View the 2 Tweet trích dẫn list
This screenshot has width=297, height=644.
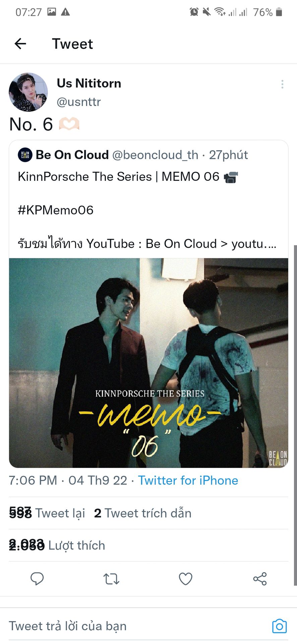pyautogui.click(x=143, y=513)
